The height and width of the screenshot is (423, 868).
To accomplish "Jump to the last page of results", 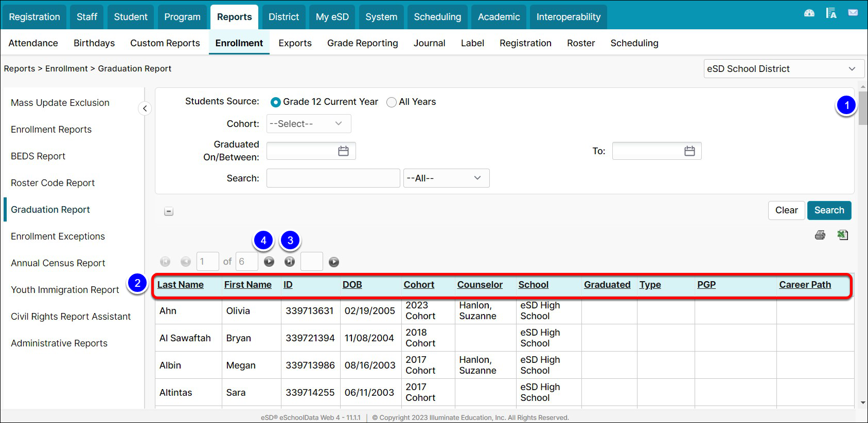I will pyautogui.click(x=290, y=262).
